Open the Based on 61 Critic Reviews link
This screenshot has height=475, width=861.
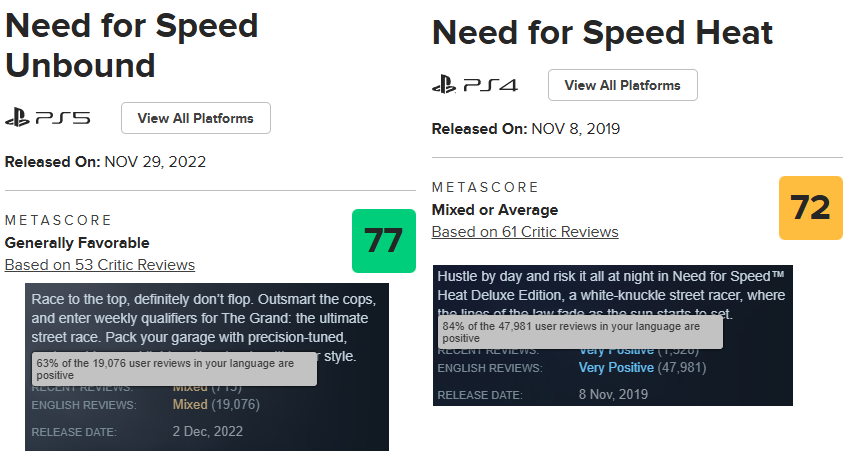click(525, 232)
